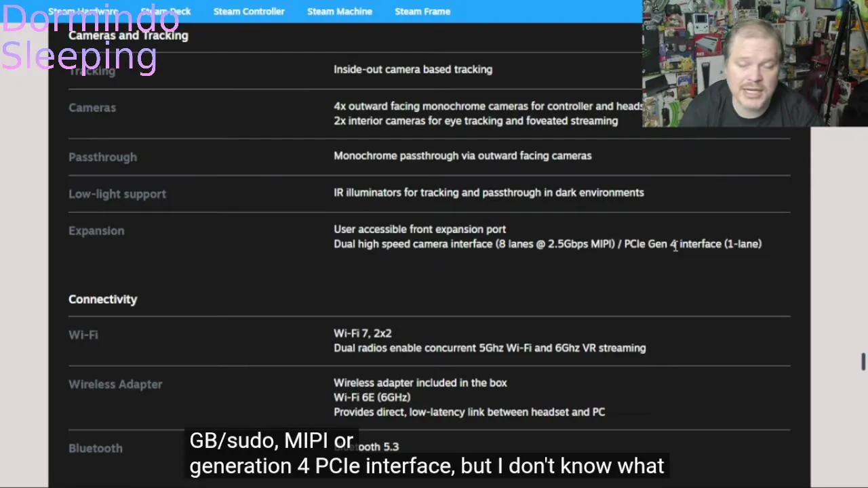Select 'User accessible front expansion port' text
The height and width of the screenshot is (488, 868).
[x=420, y=229]
